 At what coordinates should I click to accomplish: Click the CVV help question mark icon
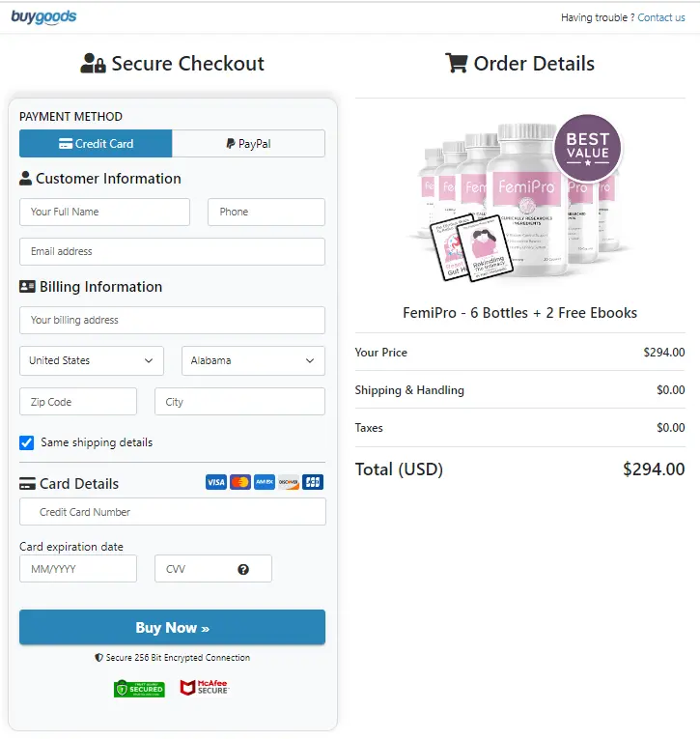[x=243, y=569]
